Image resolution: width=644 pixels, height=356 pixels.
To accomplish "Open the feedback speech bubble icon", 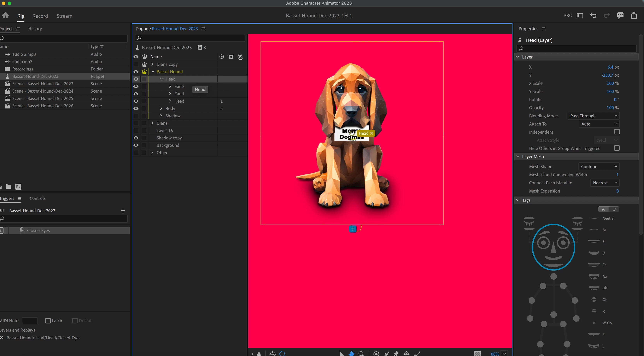I will 620,15.
